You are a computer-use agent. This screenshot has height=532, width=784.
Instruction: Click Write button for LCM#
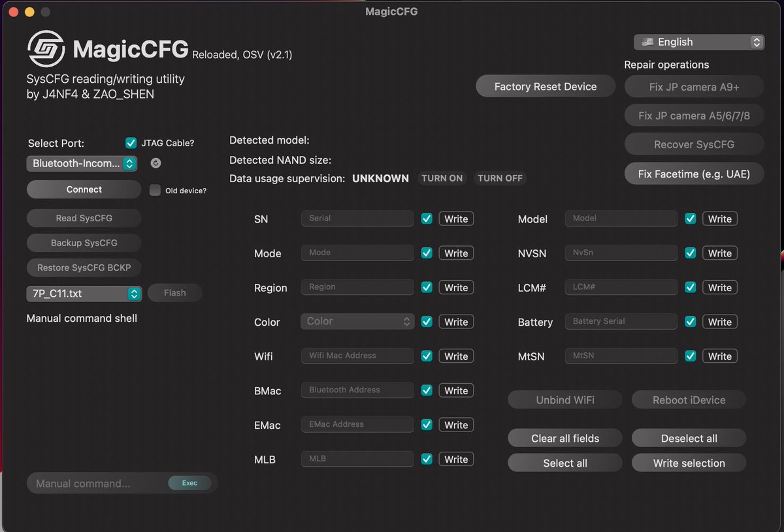click(720, 287)
